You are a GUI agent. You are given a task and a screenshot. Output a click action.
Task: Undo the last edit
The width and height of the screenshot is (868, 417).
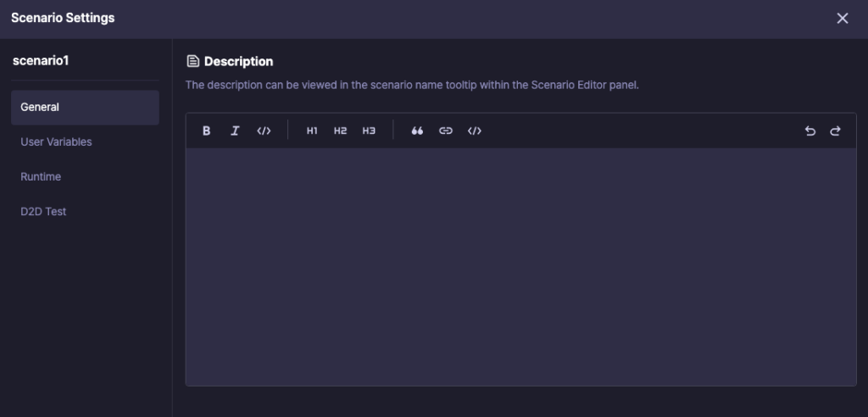coord(810,131)
